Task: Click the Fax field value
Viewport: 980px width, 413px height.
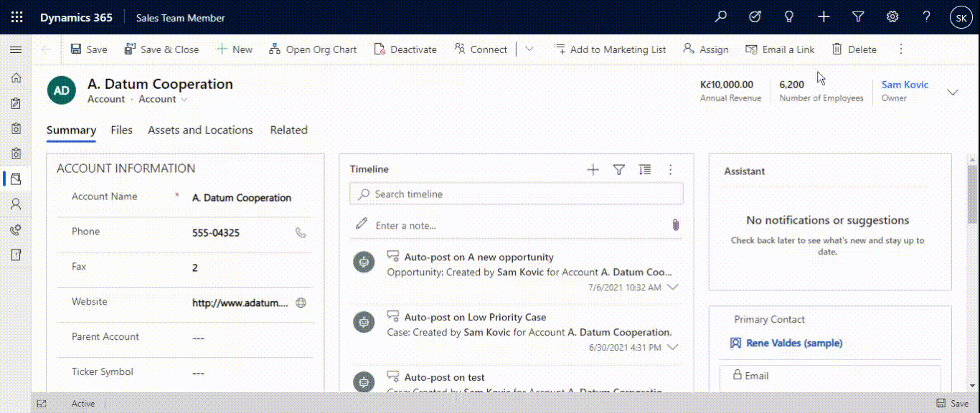Action: (195, 268)
